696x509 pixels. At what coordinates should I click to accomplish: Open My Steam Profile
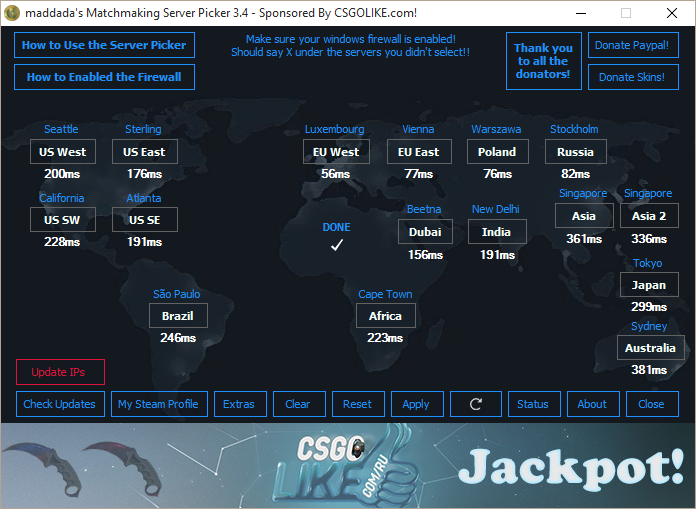[x=158, y=404]
